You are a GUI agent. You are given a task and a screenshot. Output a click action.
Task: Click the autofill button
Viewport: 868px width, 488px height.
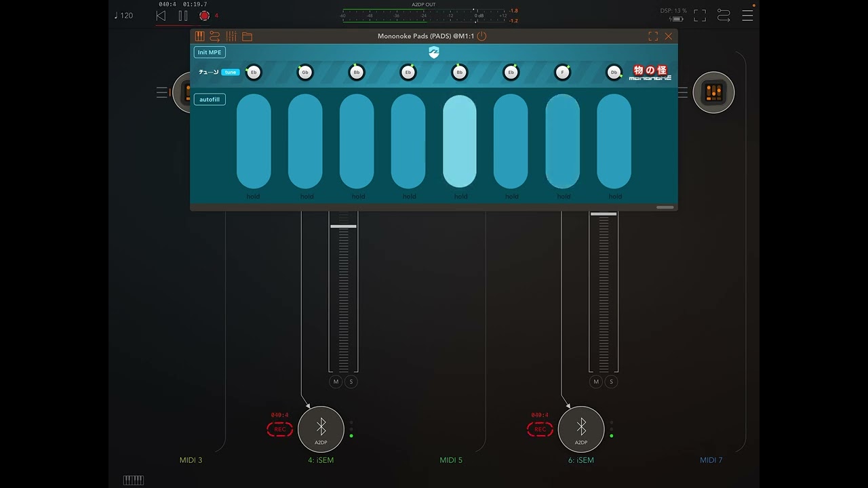point(210,100)
